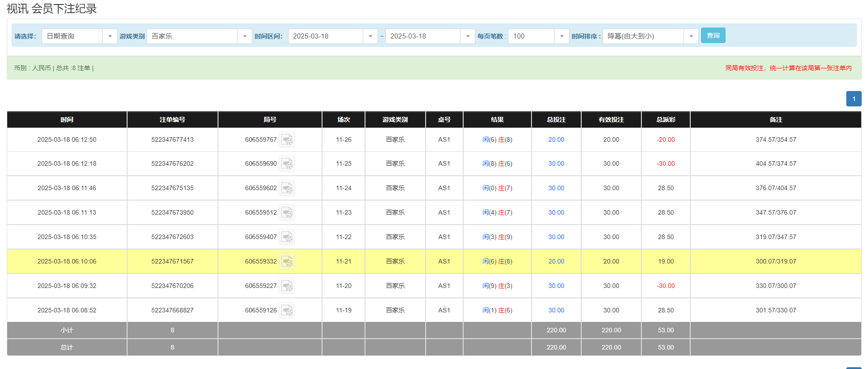The image size is (868, 369).
Task: Click the 注单编号 column header
Action: [x=172, y=120]
